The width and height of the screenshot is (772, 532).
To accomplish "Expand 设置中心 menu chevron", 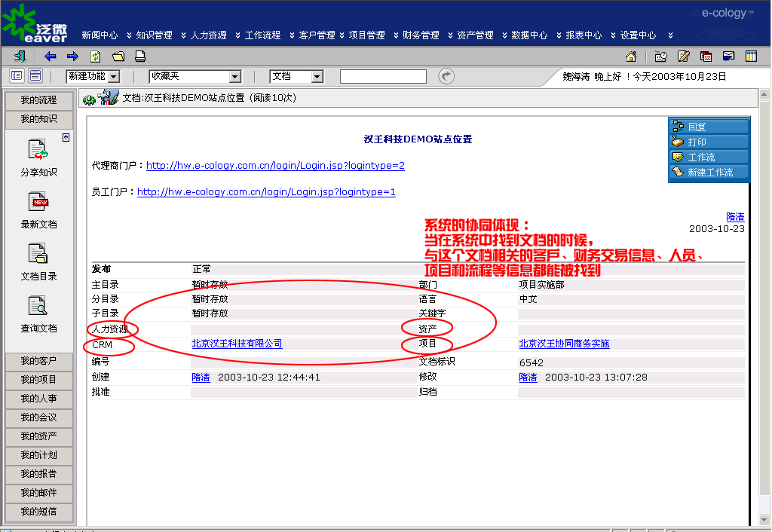I will click(x=670, y=35).
